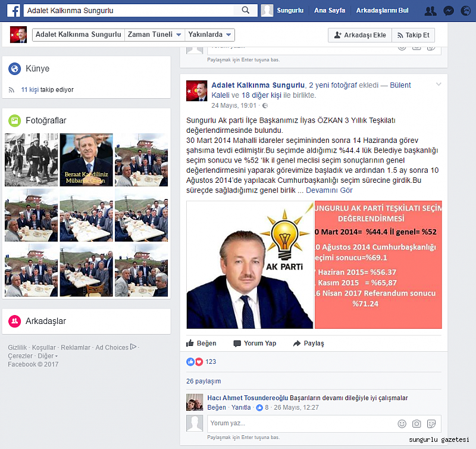This screenshot has height=449, width=476.
Task: Open the Yakınlarda dropdown
Action: click(x=210, y=35)
